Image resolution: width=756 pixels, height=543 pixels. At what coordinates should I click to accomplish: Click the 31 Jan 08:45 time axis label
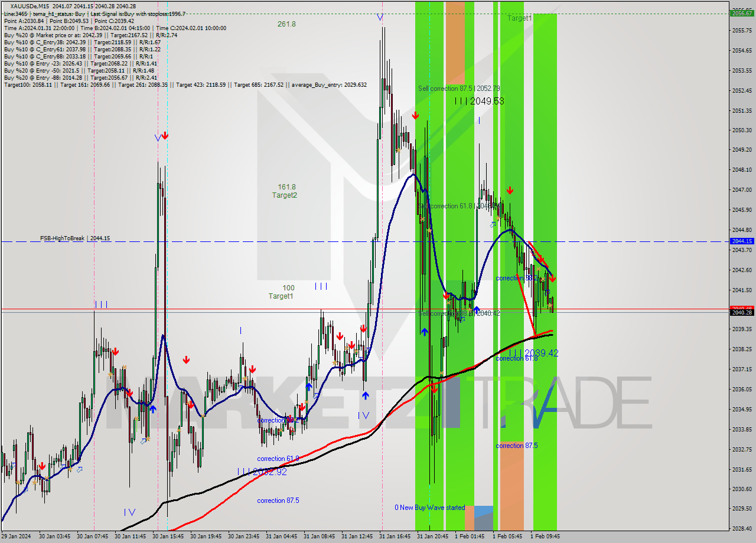[319, 537]
